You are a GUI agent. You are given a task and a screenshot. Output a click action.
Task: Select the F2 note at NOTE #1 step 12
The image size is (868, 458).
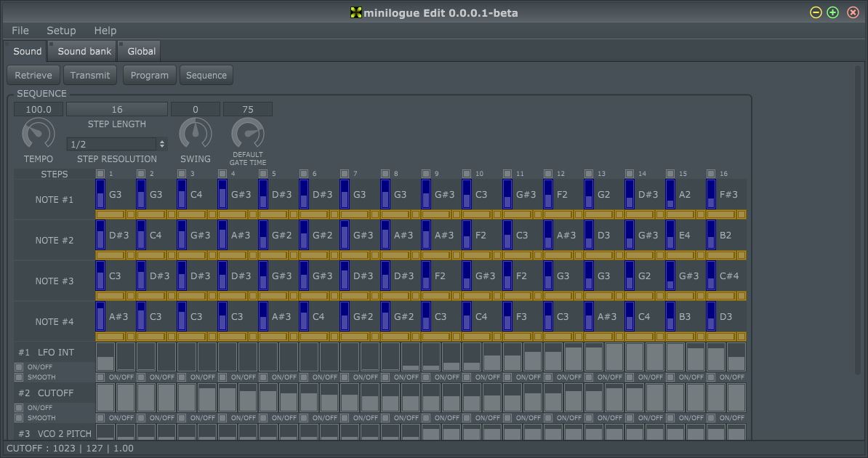click(x=563, y=194)
